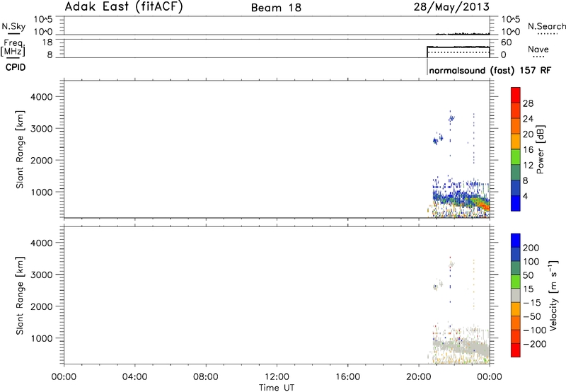Click the '28' tick label on the Power colorbar
This screenshot has height=392, width=566.
click(528, 103)
